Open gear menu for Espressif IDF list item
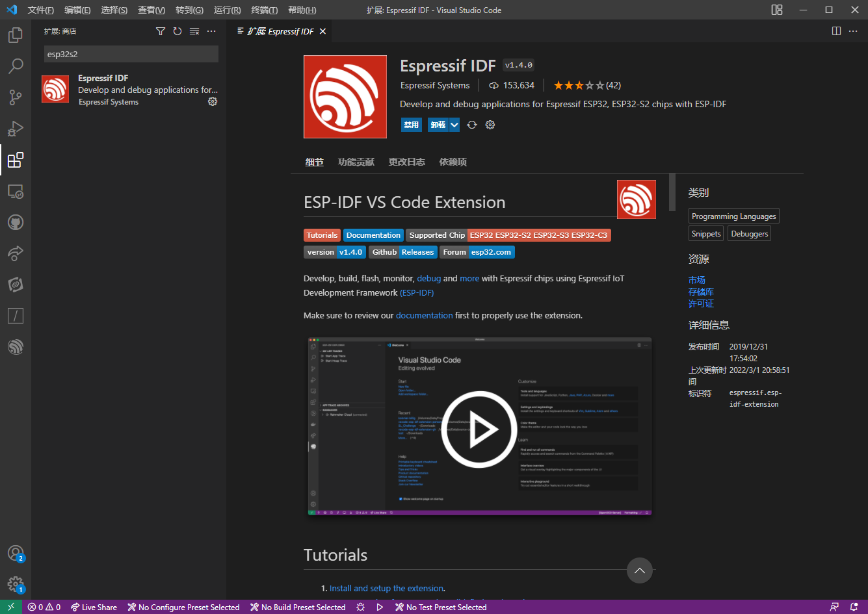 [x=213, y=101]
